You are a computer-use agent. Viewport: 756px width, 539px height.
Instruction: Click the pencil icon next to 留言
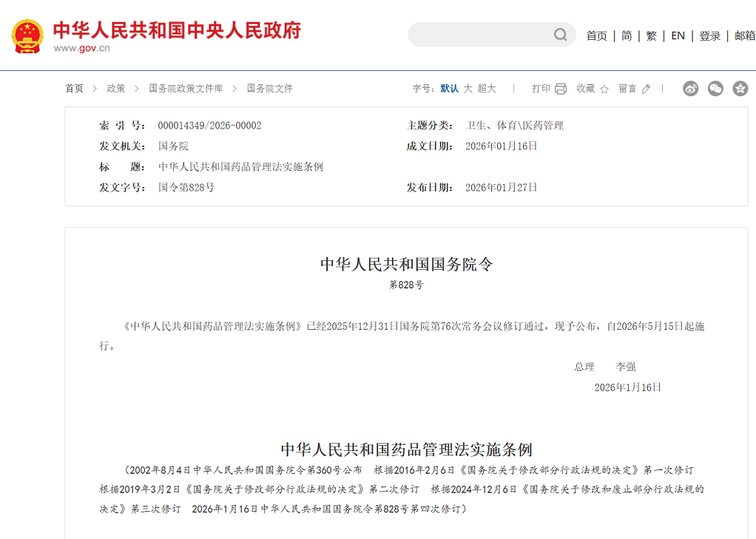click(646, 89)
